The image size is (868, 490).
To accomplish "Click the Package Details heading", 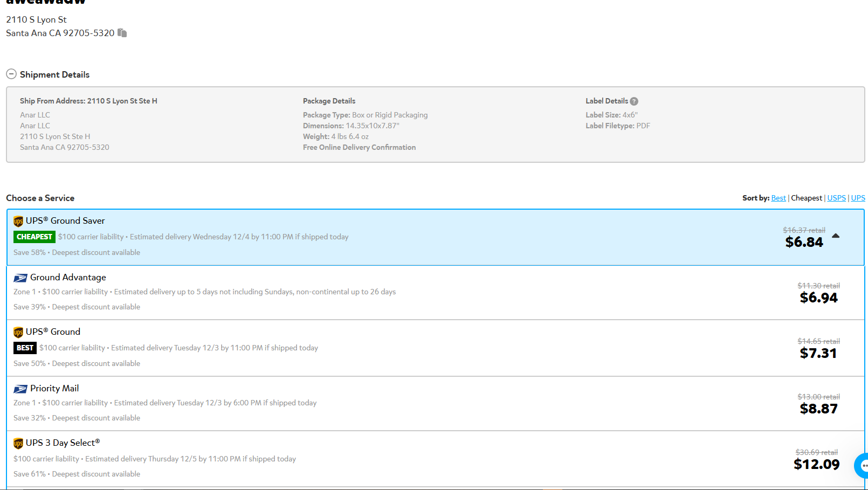I will [329, 101].
